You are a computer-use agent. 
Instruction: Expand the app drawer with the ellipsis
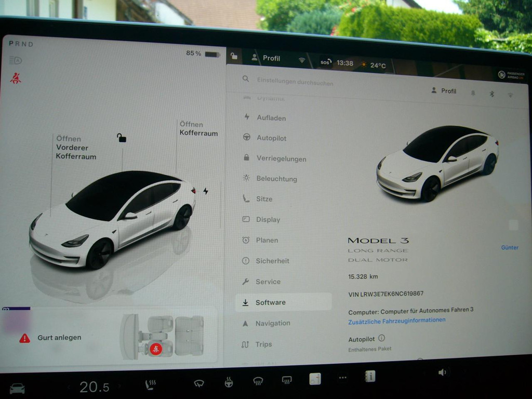342,378
